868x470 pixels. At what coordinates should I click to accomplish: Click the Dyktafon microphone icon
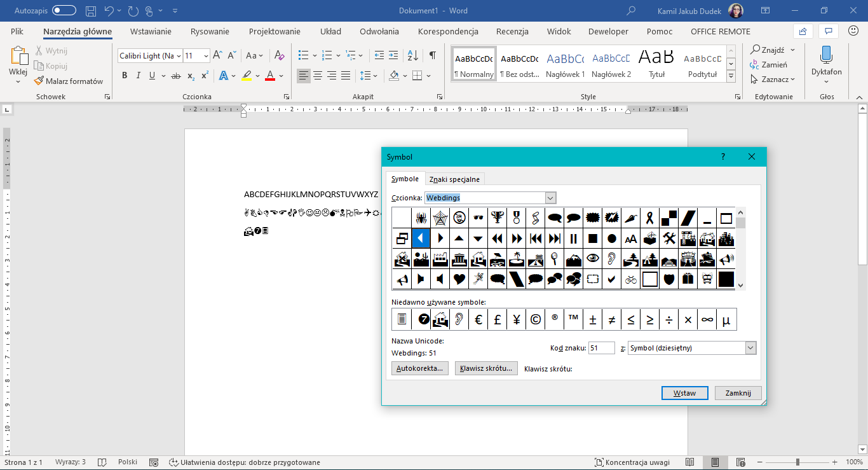pos(826,55)
